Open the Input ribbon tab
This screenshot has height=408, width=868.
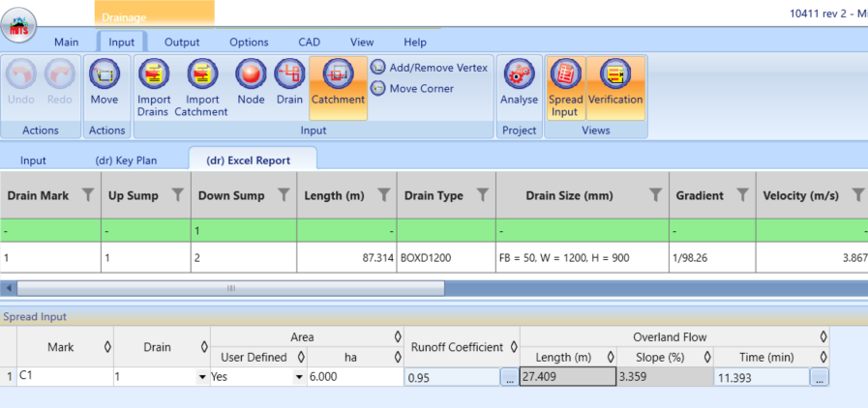pos(122,42)
